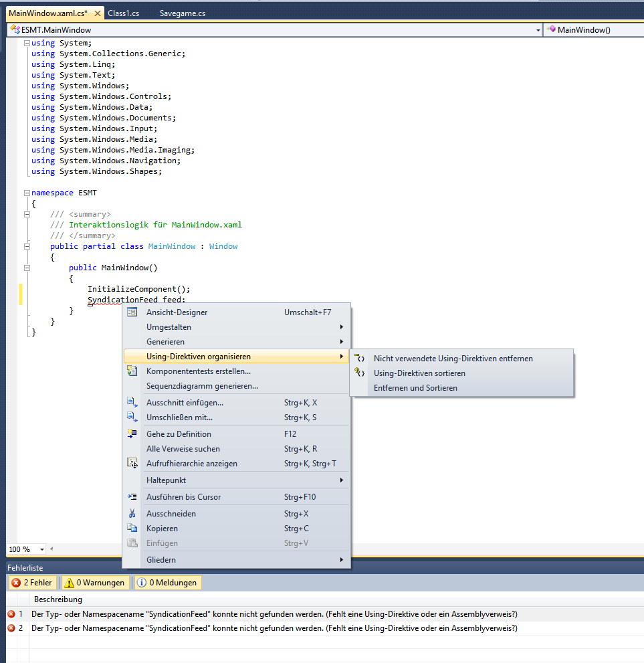Click the Umschließen mit icon

[132, 417]
